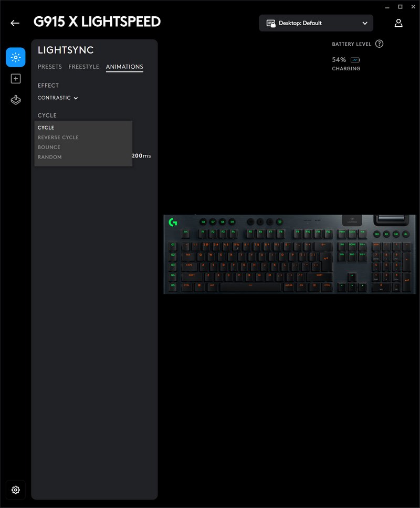
Task: Open the user account profile icon
Action: [x=398, y=23]
